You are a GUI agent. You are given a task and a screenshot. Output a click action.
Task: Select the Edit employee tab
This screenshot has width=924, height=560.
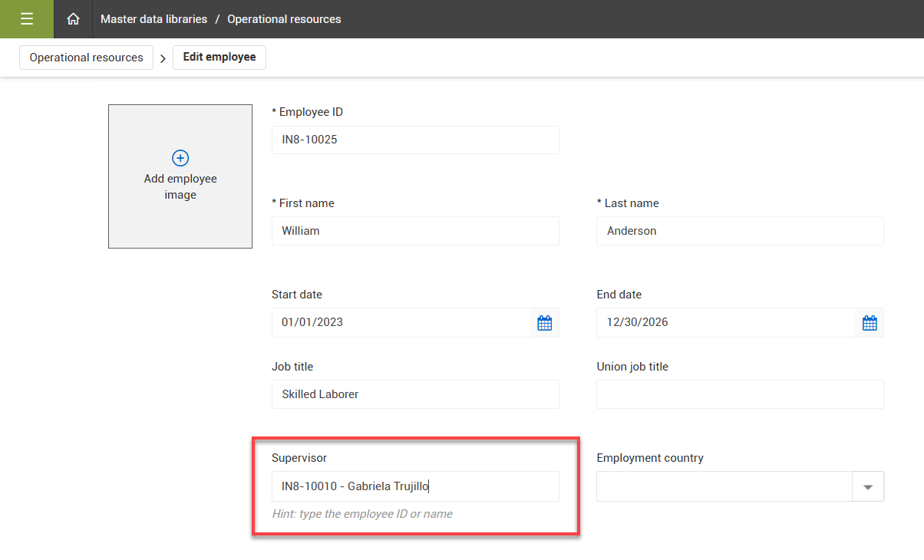[219, 58]
